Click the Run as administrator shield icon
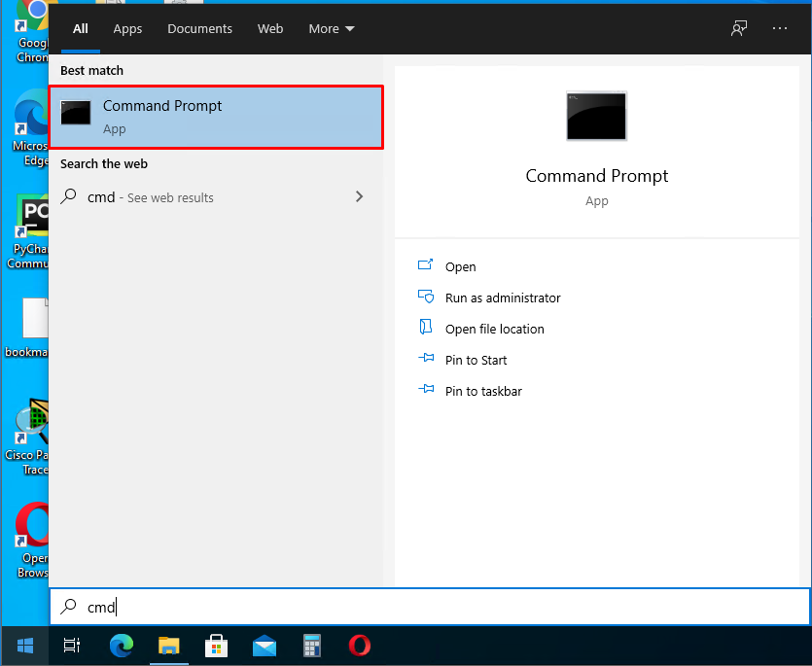This screenshot has width=812, height=666. [426, 297]
